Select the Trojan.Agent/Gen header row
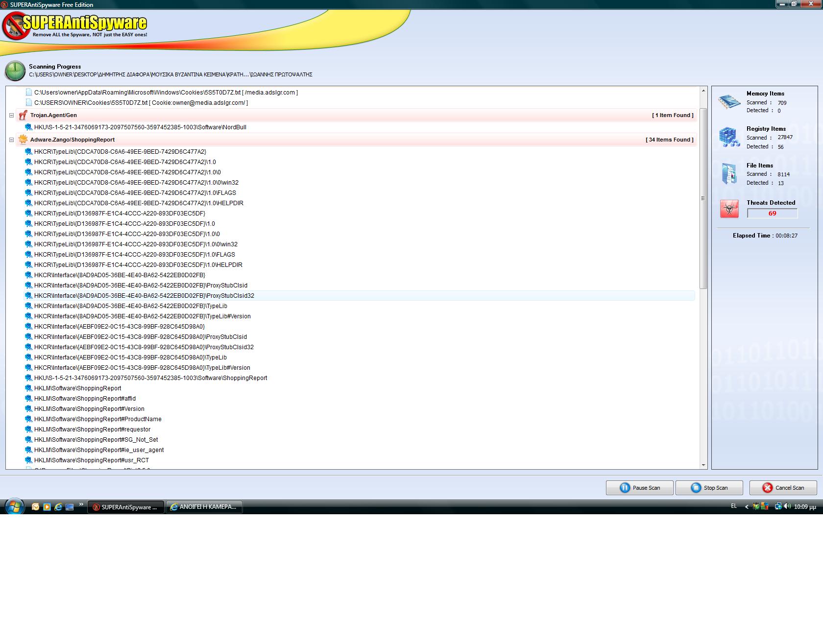 tap(356, 115)
